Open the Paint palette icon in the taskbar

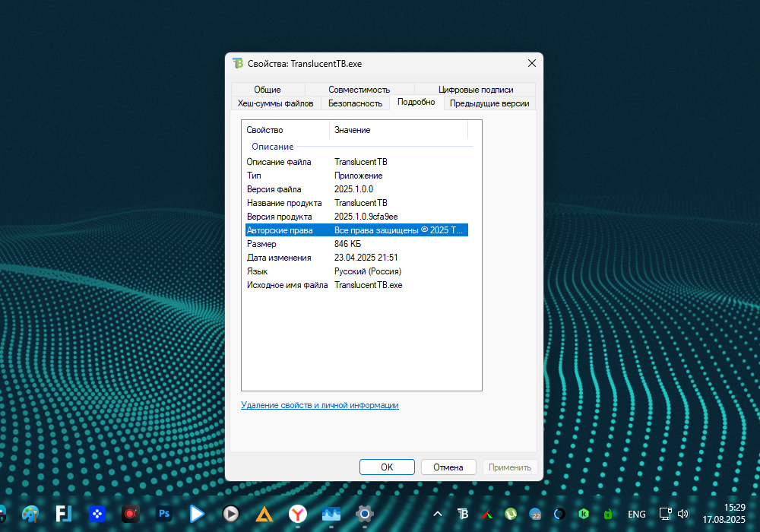tap(30, 514)
